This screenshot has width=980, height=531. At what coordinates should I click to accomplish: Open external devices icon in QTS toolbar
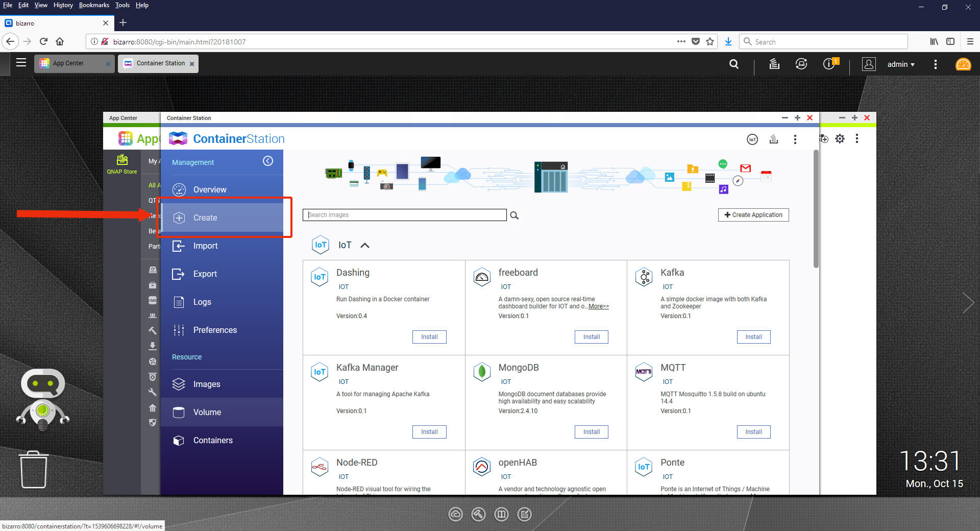(x=801, y=64)
